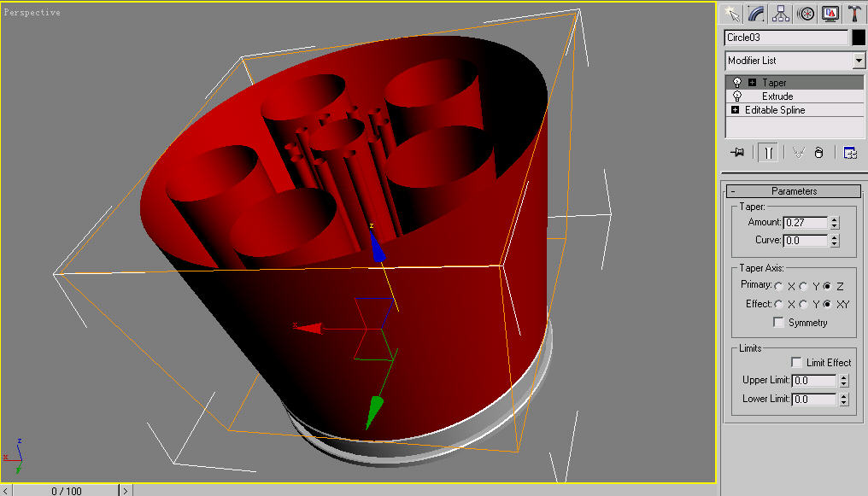Open the Display panel tab
This screenshot has width=868, height=496.
tap(830, 14)
